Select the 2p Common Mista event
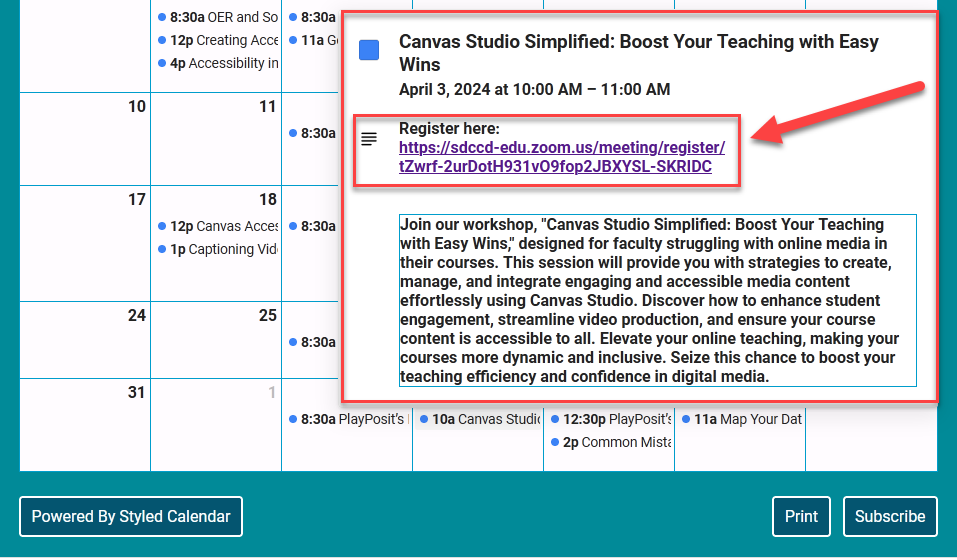This screenshot has height=560, width=957. tap(609, 442)
